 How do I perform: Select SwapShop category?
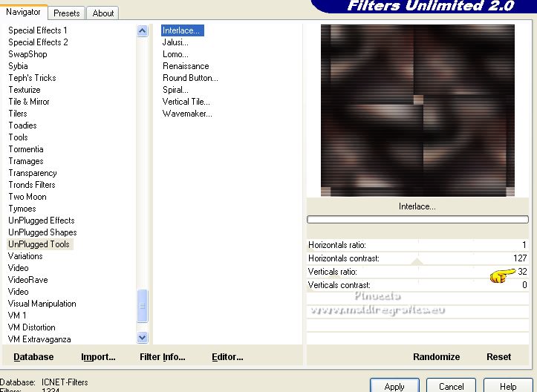(x=27, y=54)
